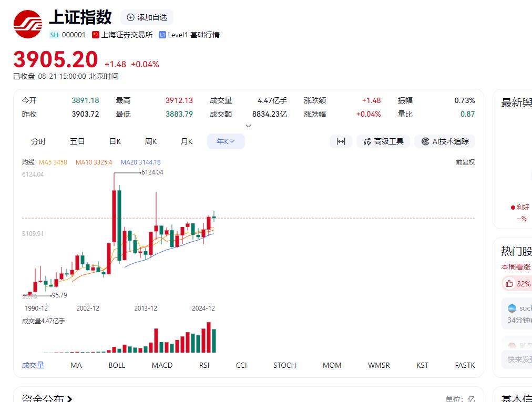Add index to watchlist via 添加自选
532x402 pixels.
tap(147, 17)
